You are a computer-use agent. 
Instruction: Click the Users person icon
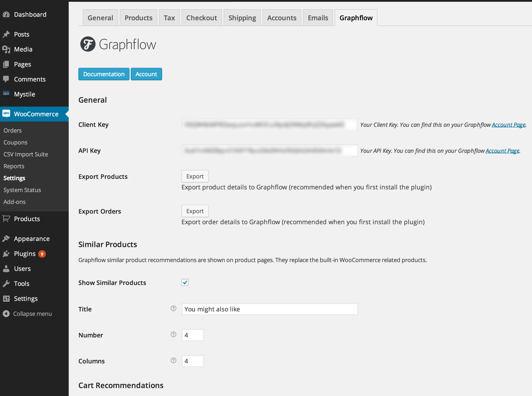pyautogui.click(x=6, y=269)
